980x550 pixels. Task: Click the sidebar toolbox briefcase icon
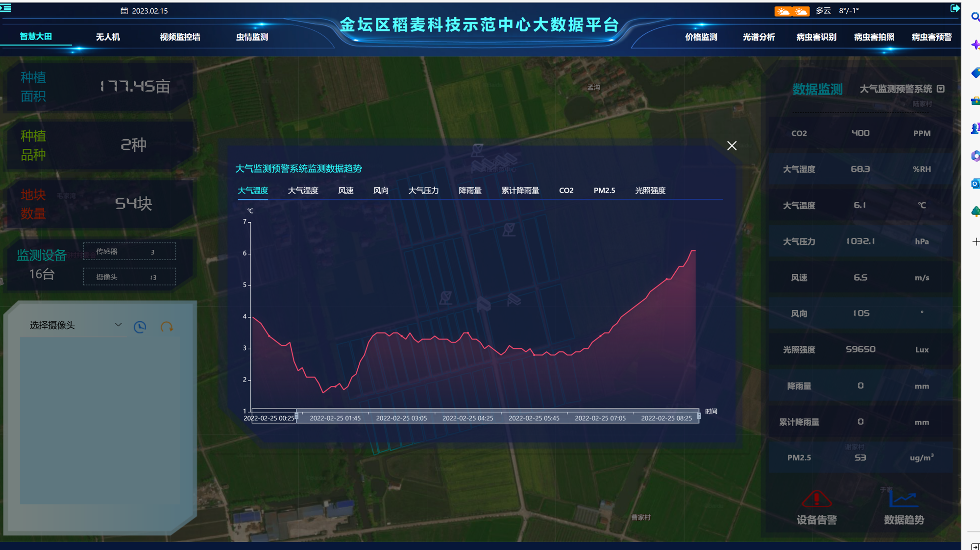[x=975, y=101]
